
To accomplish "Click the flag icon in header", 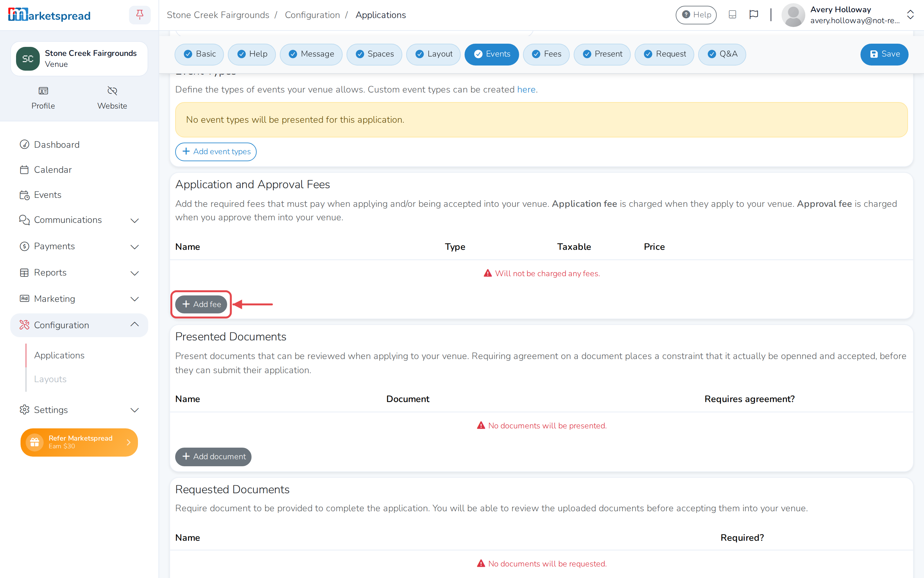I will coord(753,15).
